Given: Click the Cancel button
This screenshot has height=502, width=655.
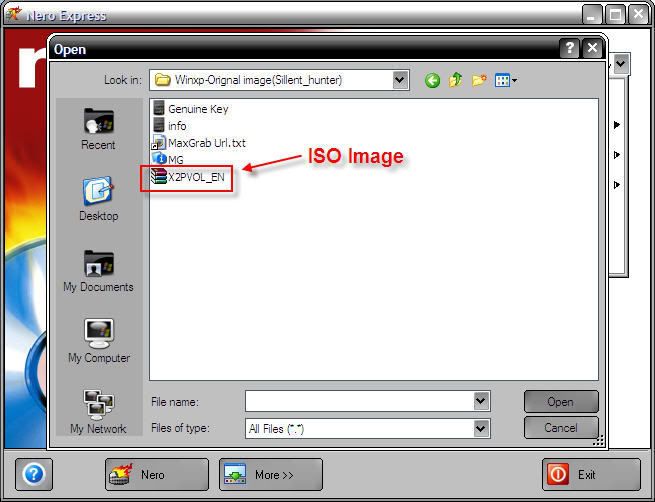Looking at the screenshot, I should pyautogui.click(x=561, y=428).
